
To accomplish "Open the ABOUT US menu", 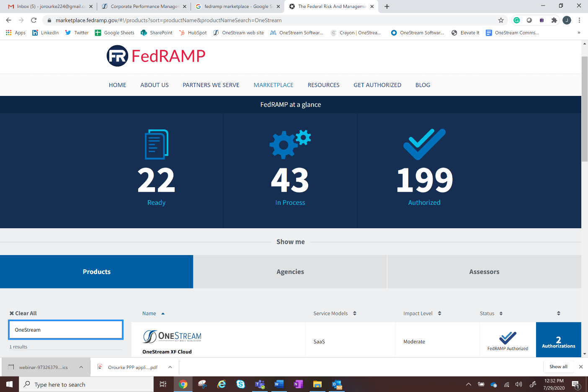I will [155, 85].
